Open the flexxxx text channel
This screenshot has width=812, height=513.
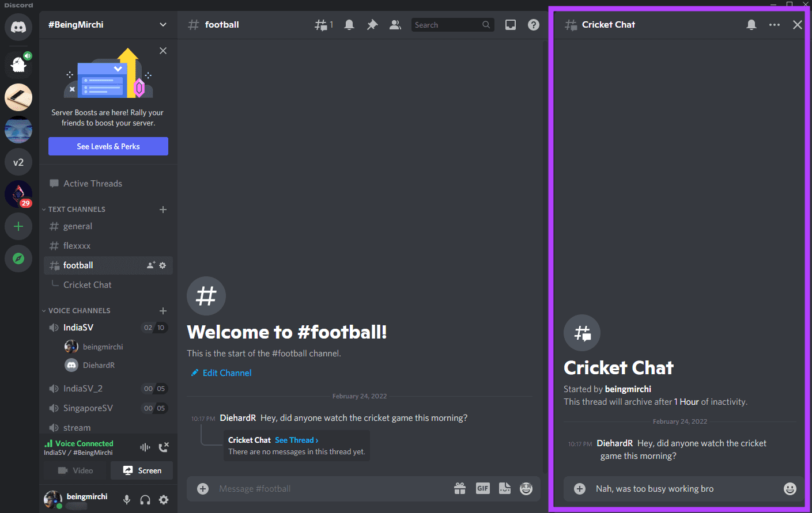[x=108, y=246]
